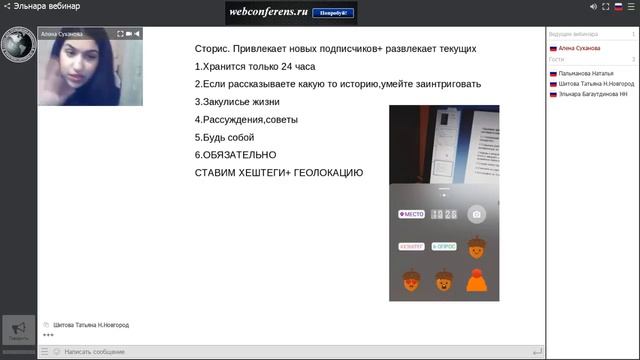
Task: Click the МЕСТО sticker in the slide image
Action: [x=411, y=214]
